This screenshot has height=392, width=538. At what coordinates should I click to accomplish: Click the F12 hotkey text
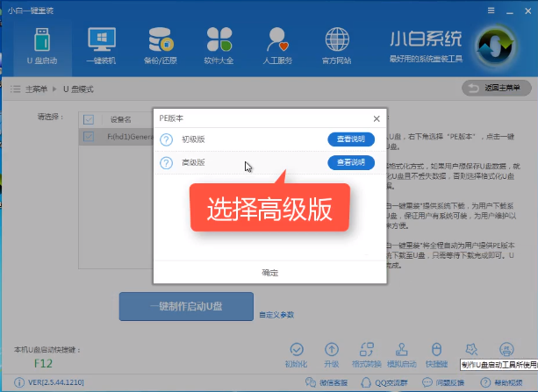tap(43, 363)
